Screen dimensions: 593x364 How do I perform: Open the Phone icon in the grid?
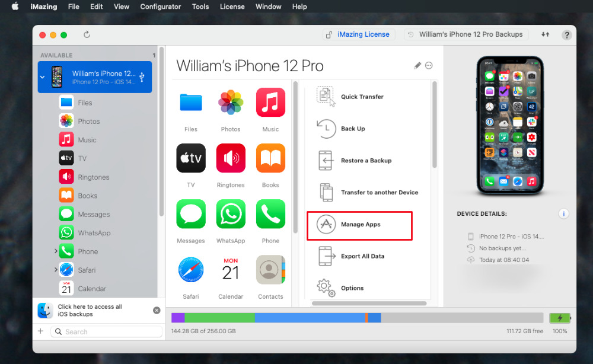click(270, 214)
